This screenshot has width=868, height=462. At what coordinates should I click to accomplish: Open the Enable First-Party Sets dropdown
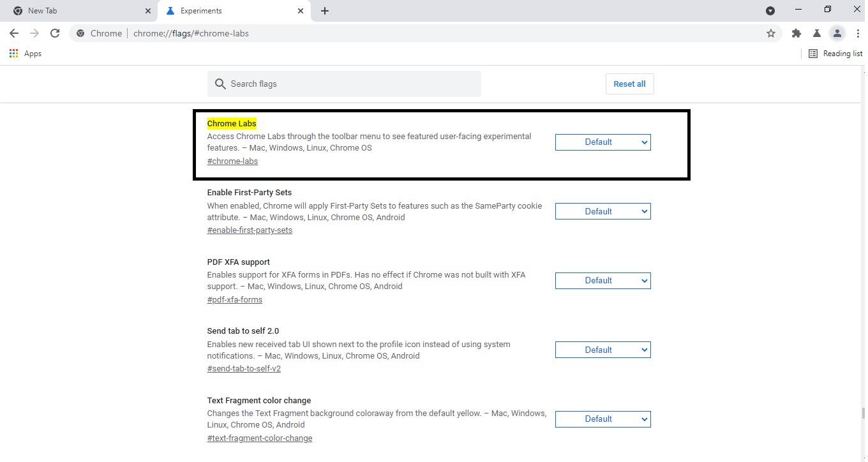click(602, 211)
